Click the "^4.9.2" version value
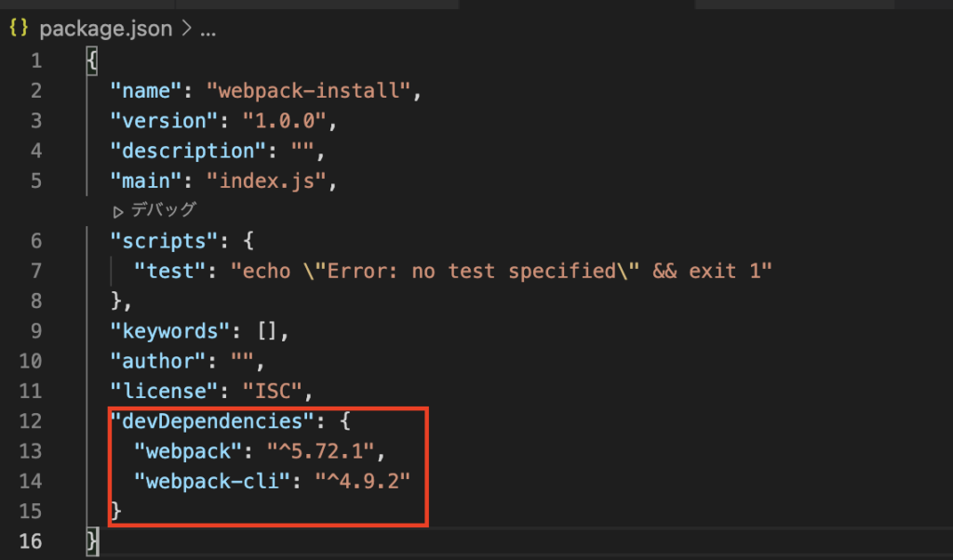Image resolution: width=953 pixels, height=560 pixels. [x=363, y=482]
